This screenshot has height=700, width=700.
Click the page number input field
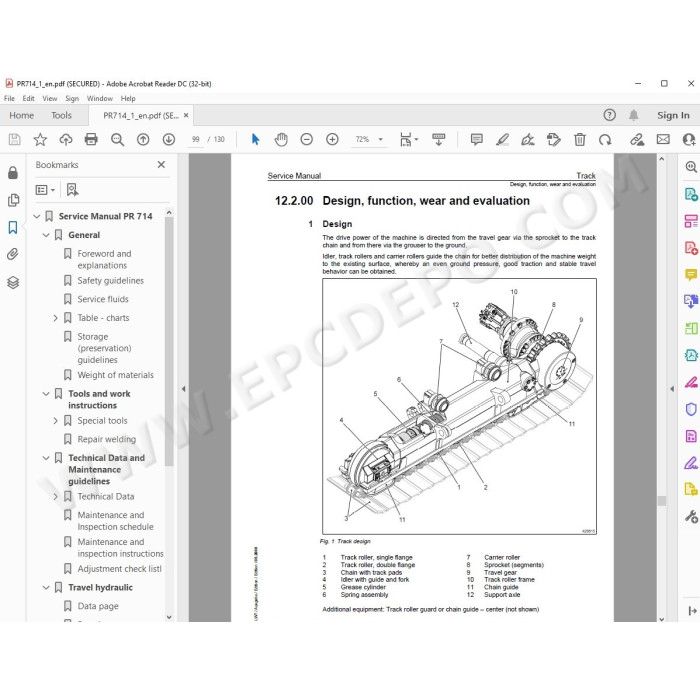point(196,140)
